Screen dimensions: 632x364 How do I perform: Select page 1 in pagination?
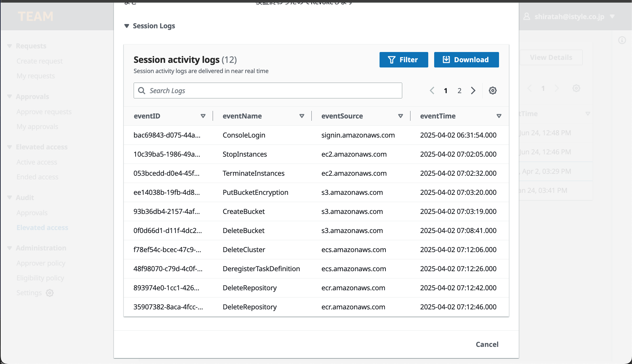point(445,91)
